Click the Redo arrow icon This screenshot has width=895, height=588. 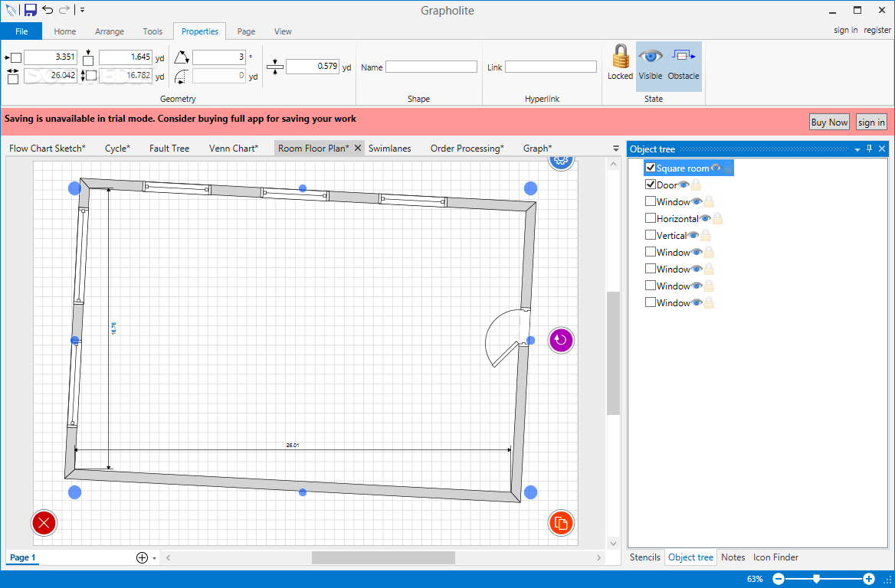tap(64, 10)
